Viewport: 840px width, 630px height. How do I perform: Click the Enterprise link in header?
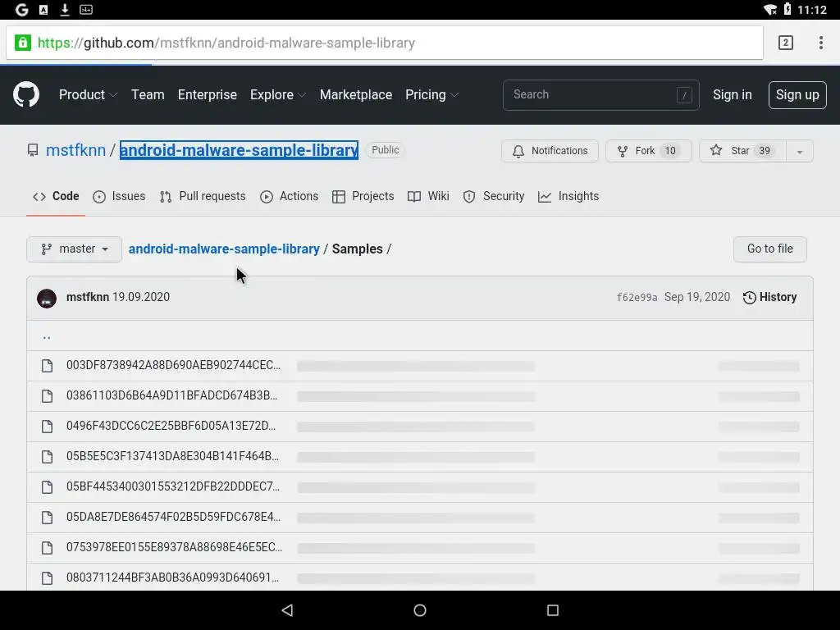(x=208, y=95)
